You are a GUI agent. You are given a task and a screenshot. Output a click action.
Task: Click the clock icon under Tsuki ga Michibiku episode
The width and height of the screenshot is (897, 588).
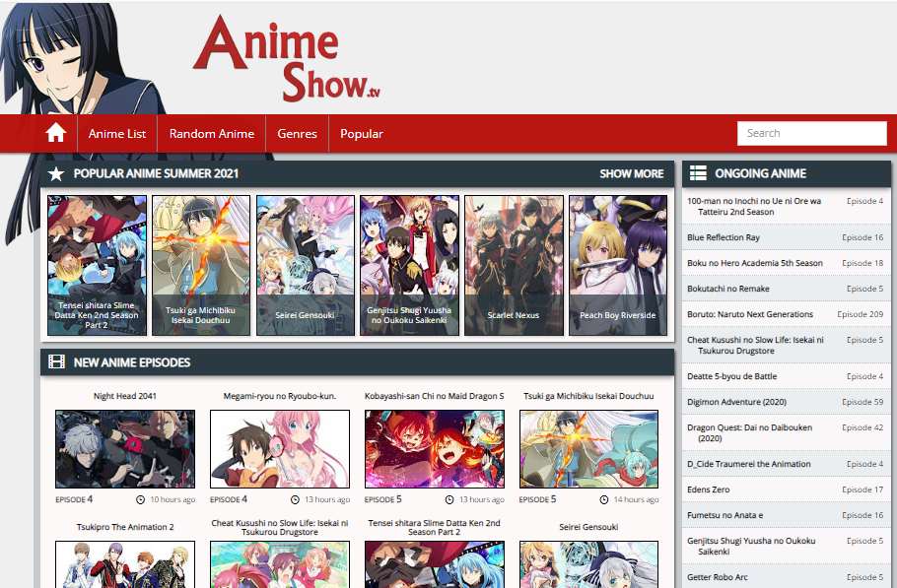click(x=604, y=499)
